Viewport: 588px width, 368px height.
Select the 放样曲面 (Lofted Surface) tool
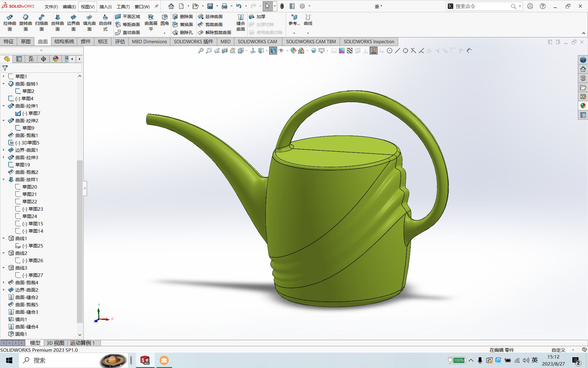point(57,23)
